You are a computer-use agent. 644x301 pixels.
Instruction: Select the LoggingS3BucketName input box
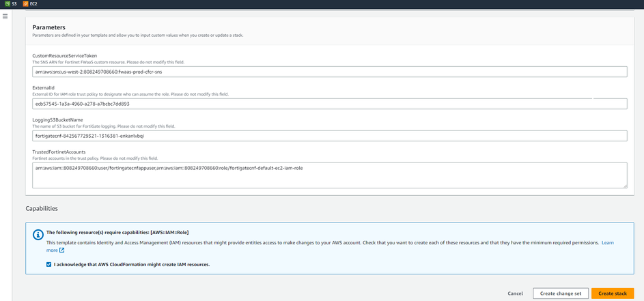[x=329, y=136]
